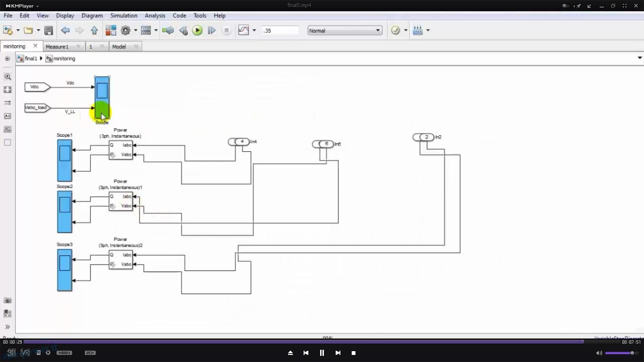
Task: Expand Model Advisor dropdown arrow
Action: [405, 31]
